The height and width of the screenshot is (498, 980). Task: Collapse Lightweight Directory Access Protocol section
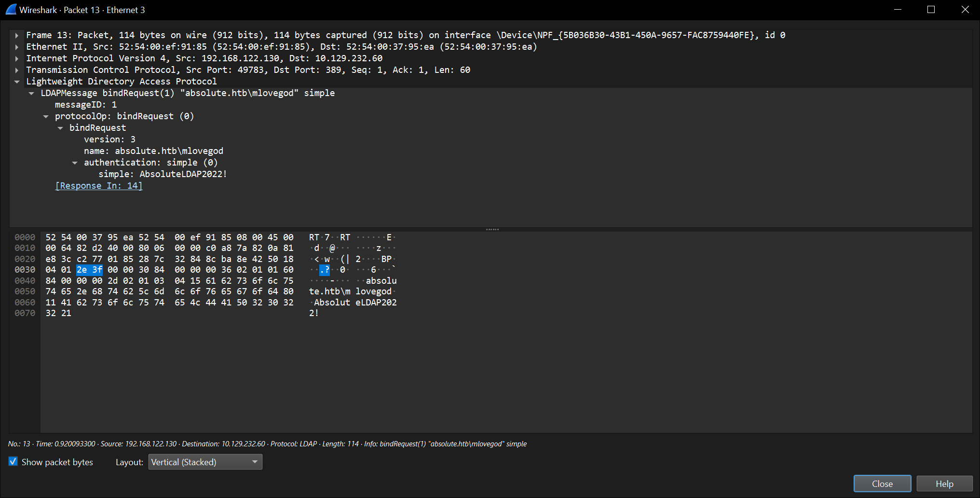(17, 82)
